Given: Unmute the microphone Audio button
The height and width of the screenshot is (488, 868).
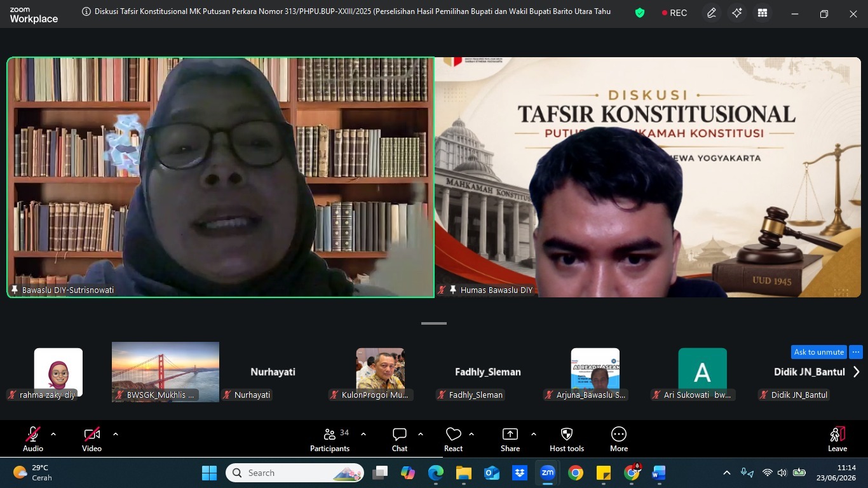Looking at the screenshot, I should tap(33, 440).
